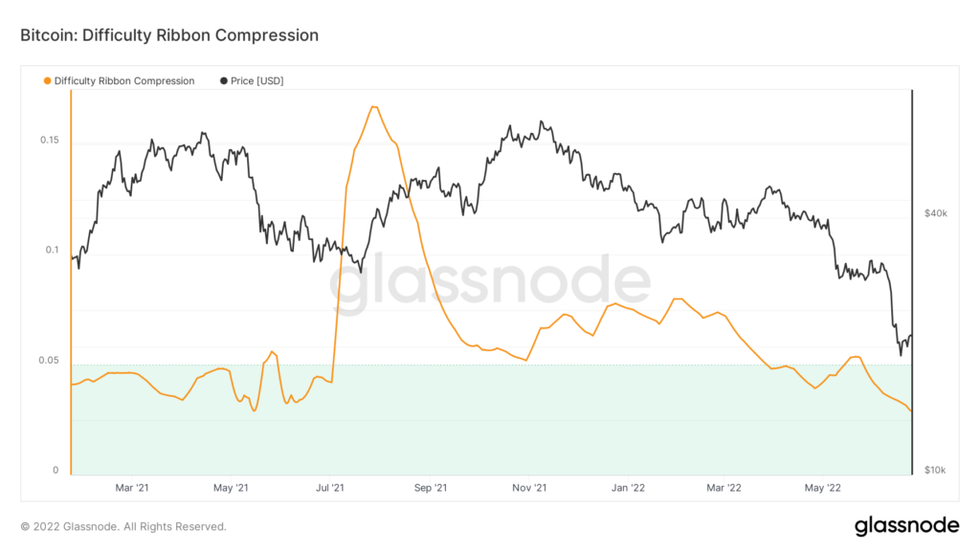Click the 0.05 left axis tick label

pos(49,361)
